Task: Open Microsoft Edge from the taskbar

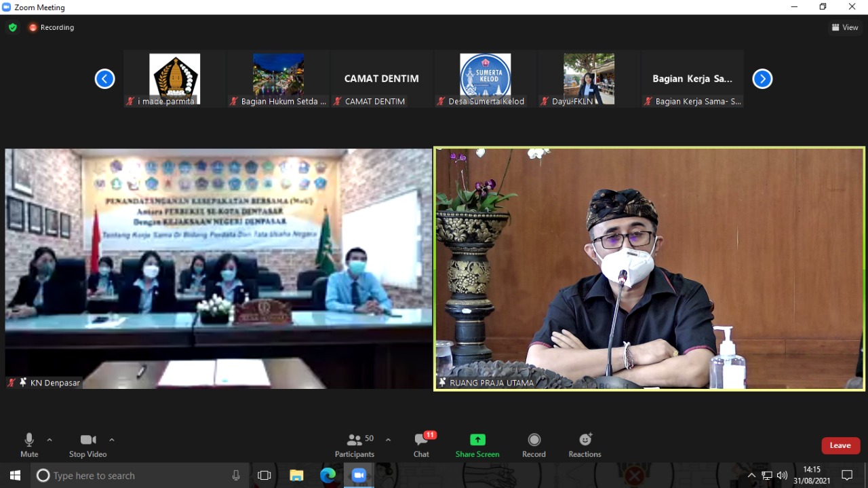Action: pyautogui.click(x=328, y=475)
